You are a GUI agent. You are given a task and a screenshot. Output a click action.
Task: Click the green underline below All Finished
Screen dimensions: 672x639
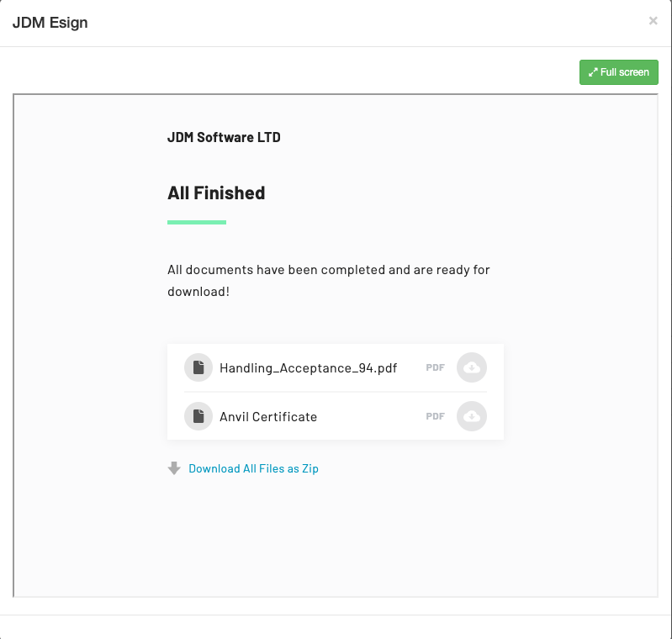tap(197, 222)
